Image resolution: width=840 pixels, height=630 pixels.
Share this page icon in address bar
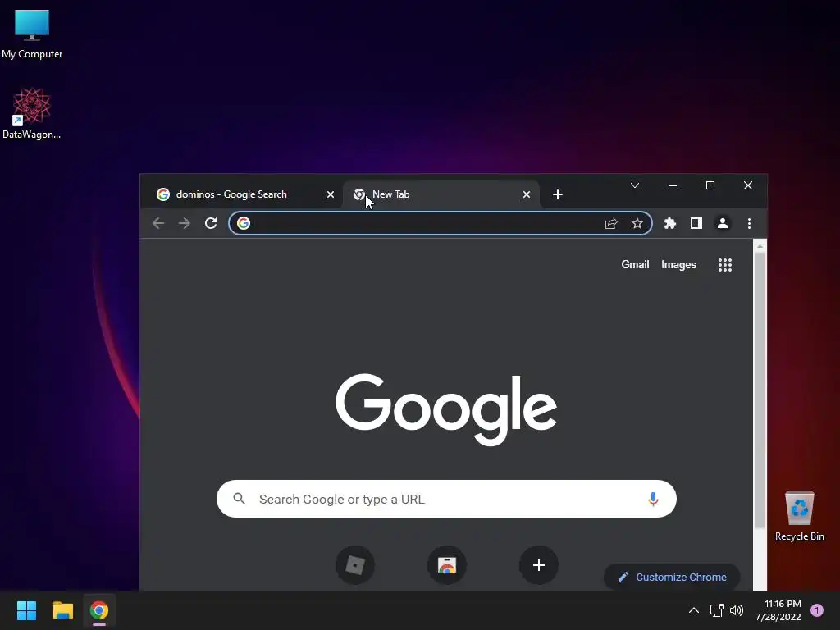(611, 223)
